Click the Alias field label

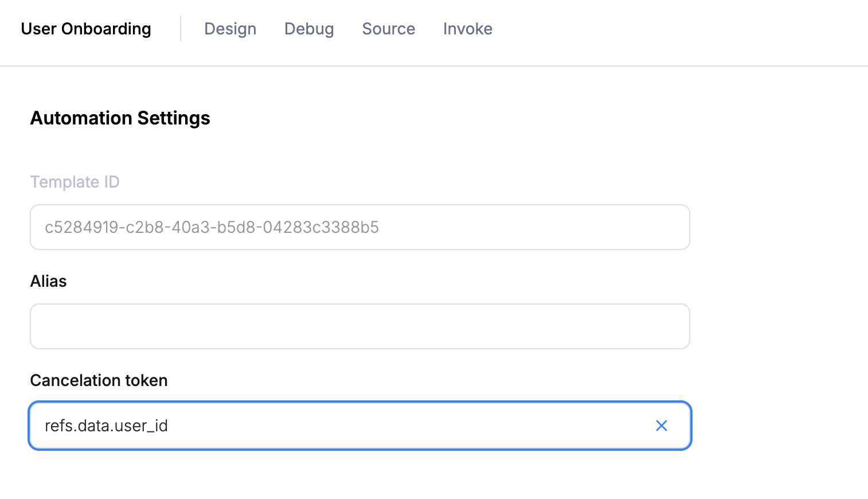point(48,281)
